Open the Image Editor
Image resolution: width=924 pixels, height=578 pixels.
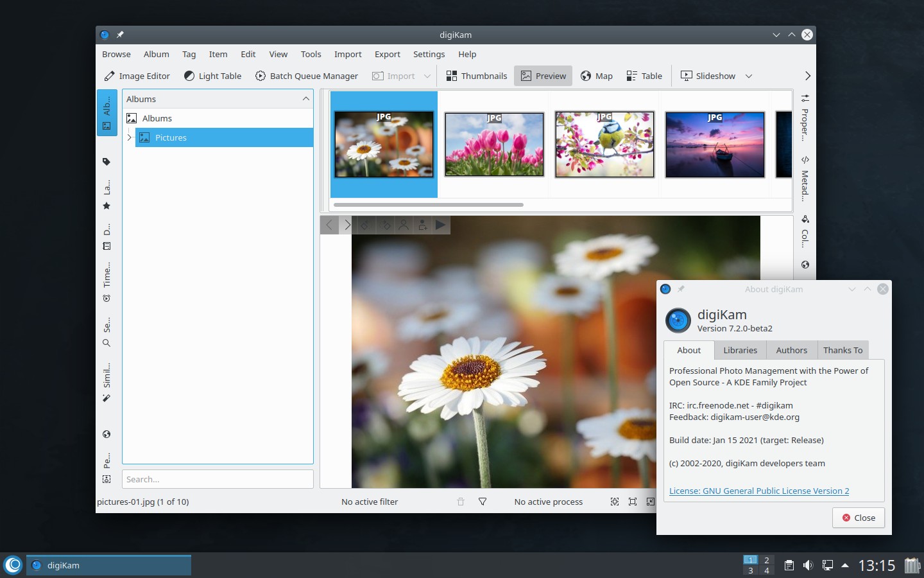pyautogui.click(x=137, y=76)
